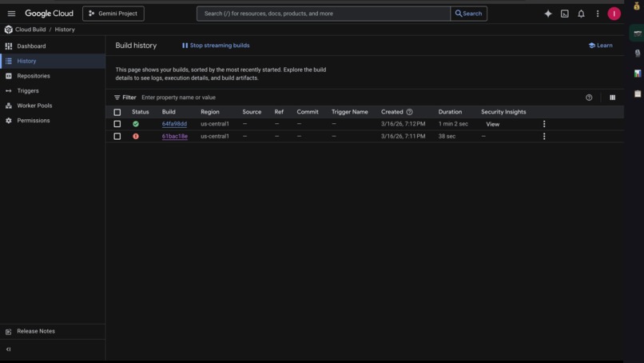644x363 pixels.
Task: Focus the resources search field
Action: [324, 14]
